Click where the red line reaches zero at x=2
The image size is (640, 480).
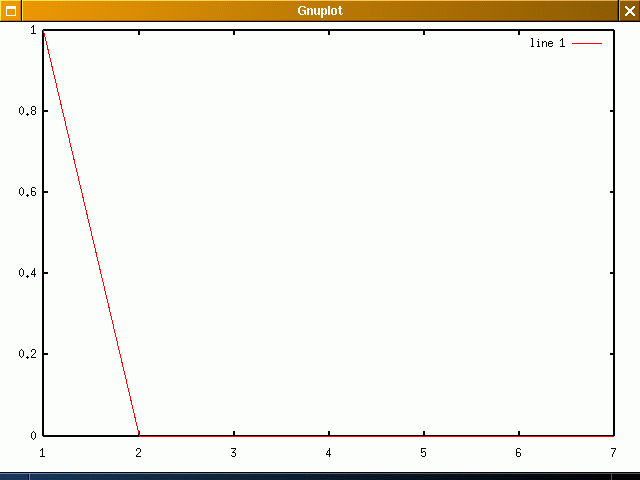138,435
